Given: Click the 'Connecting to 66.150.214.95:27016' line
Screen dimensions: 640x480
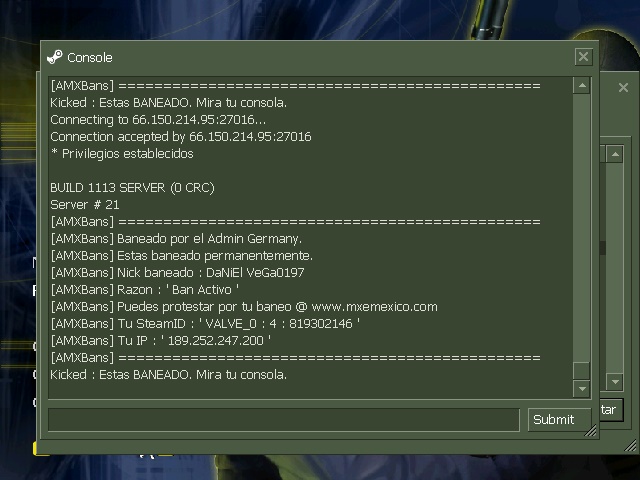Looking at the screenshot, I should (x=158, y=120).
